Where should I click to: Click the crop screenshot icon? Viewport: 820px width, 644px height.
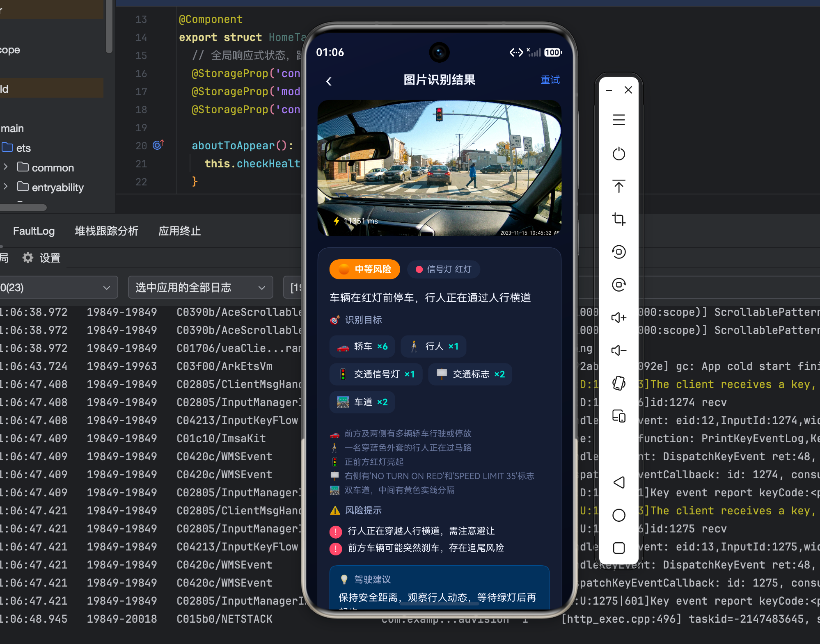point(619,219)
